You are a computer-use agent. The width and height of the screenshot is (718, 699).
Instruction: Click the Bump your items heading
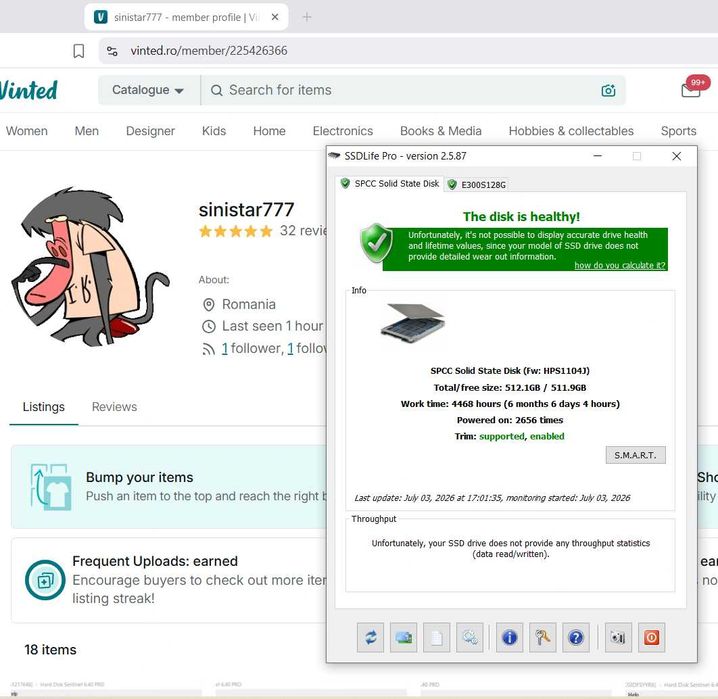(x=139, y=477)
